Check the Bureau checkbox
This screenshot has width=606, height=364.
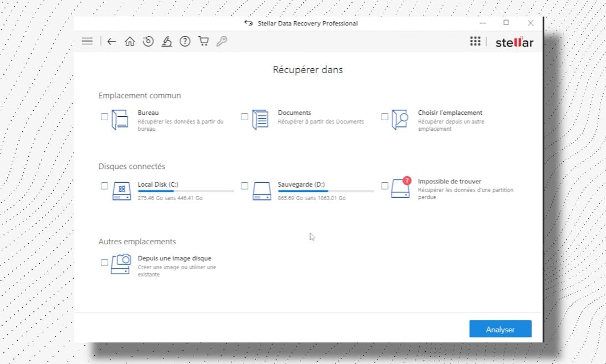point(105,117)
